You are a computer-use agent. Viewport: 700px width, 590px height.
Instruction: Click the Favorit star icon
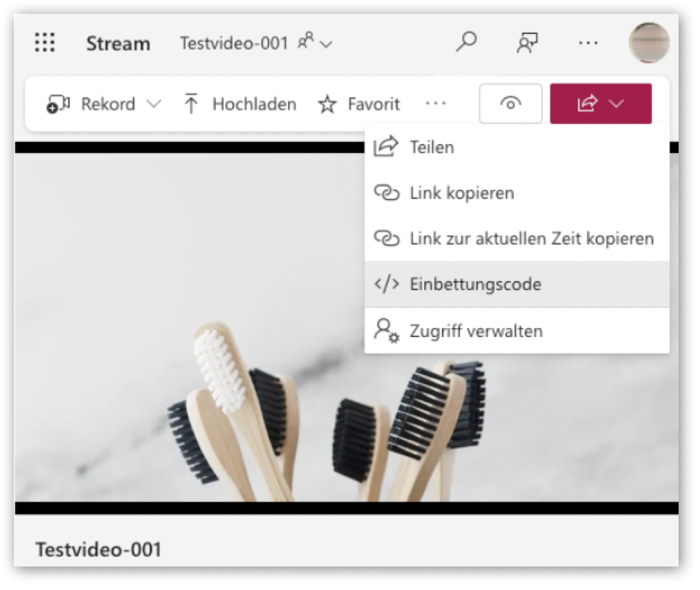point(327,105)
